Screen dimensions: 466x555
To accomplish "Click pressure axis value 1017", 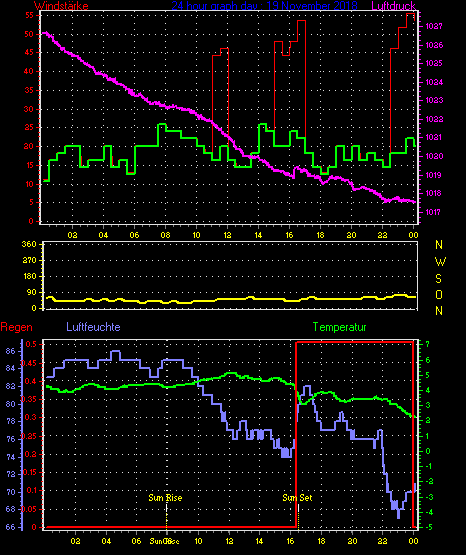I will tap(434, 212).
